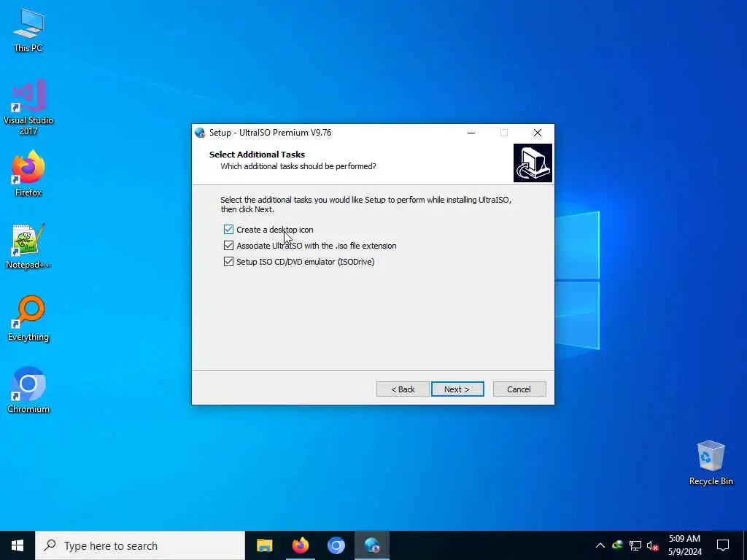The height and width of the screenshot is (560, 747).
Task: Click the muted volume tray icon
Action: click(653, 545)
